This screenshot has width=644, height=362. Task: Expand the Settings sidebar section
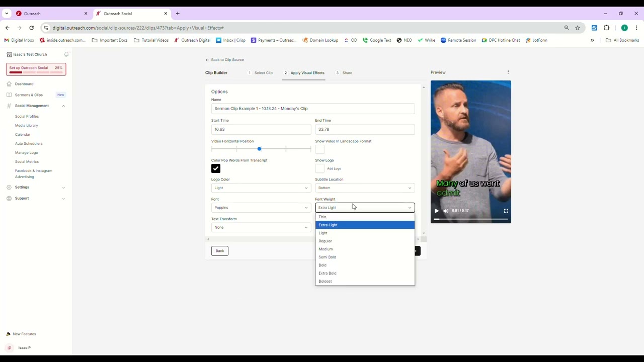pos(63,187)
